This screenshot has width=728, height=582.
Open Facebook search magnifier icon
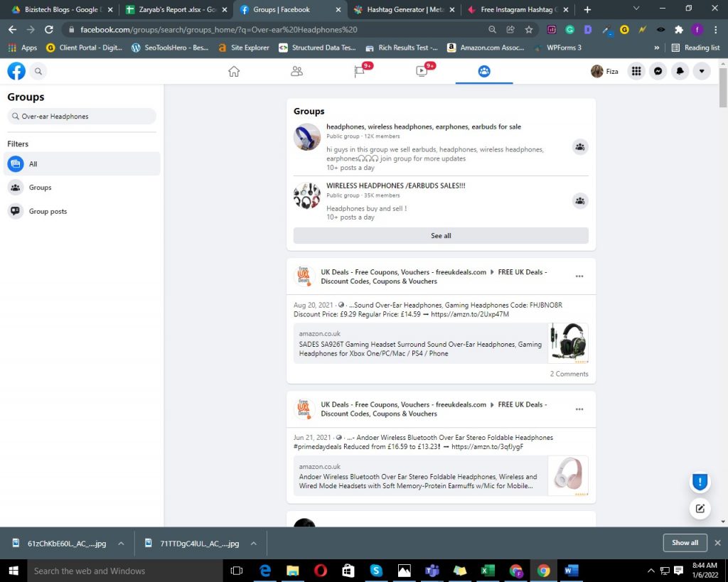[x=38, y=71]
